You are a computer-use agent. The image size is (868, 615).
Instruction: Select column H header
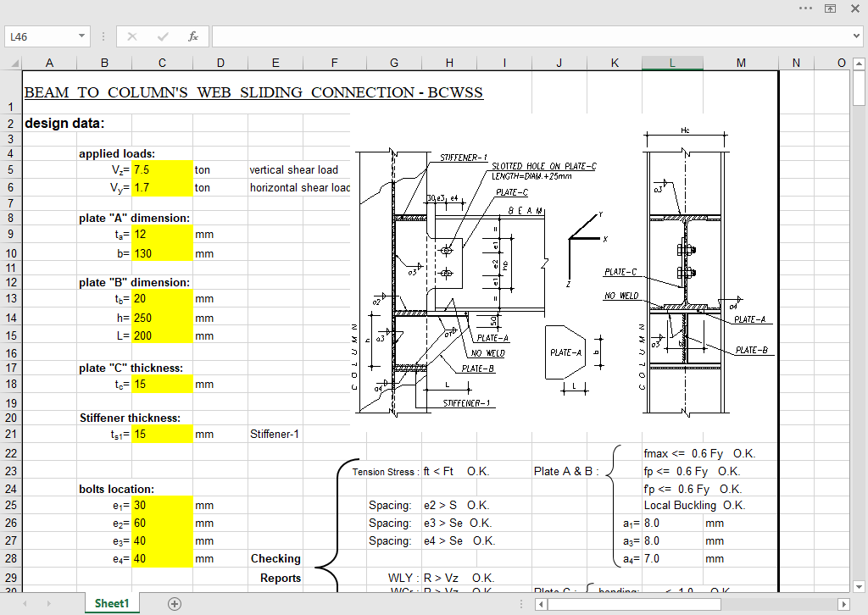(x=449, y=63)
